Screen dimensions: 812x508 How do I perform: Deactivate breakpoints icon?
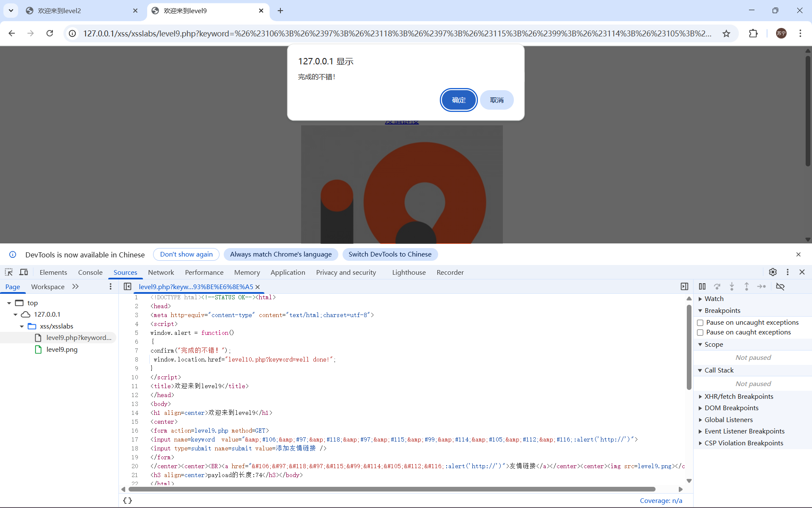[780, 287]
